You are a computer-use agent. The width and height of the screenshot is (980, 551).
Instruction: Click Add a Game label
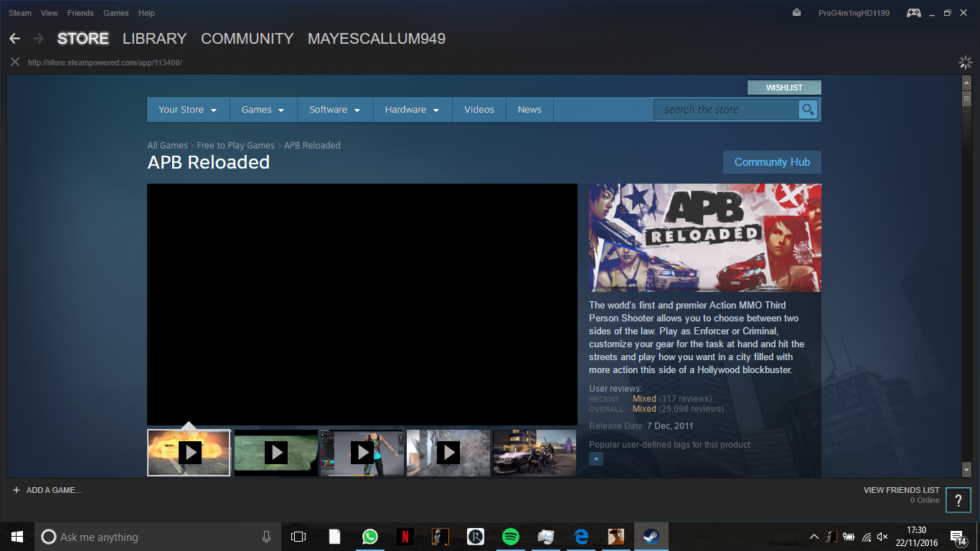tap(54, 490)
